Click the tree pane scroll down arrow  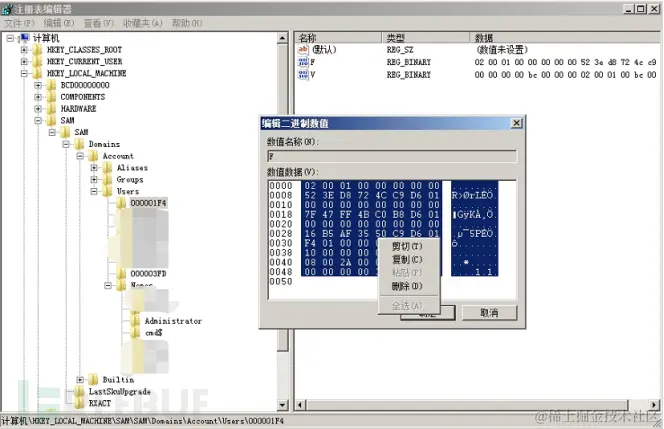[x=283, y=405]
